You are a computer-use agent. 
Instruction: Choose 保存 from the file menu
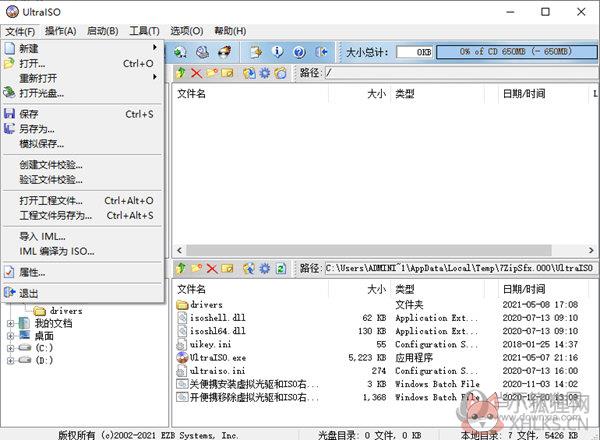pyautogui.click(x=83, y=114)
